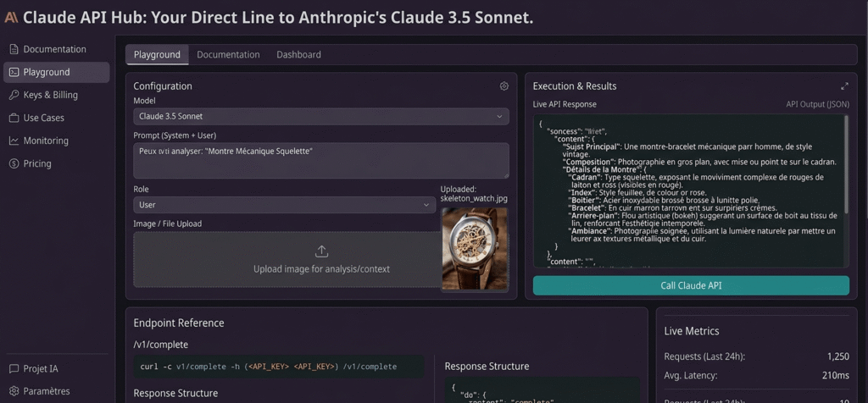Expand the Execution & Results panel
Screen dimensions: 868x403
coord(844,86)
